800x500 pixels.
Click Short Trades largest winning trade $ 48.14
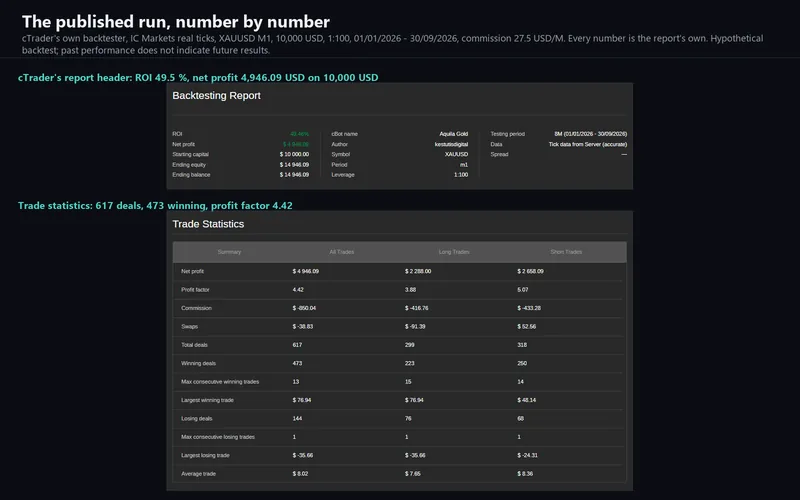[527, 400]
